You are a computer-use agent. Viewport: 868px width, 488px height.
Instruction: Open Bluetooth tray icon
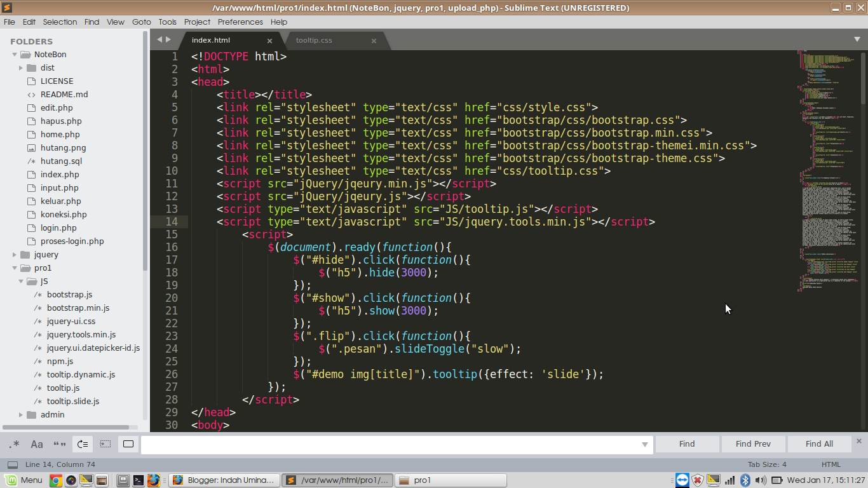(x=746, y=480)
